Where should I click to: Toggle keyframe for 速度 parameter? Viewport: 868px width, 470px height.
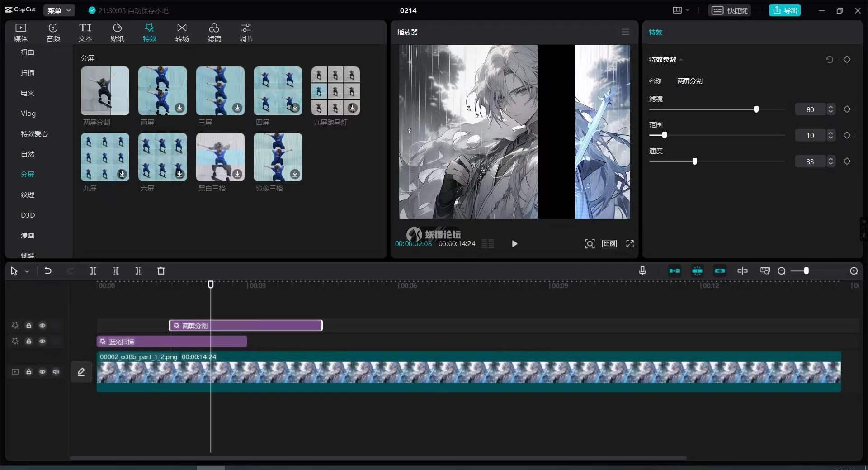[x=847, y=161]
